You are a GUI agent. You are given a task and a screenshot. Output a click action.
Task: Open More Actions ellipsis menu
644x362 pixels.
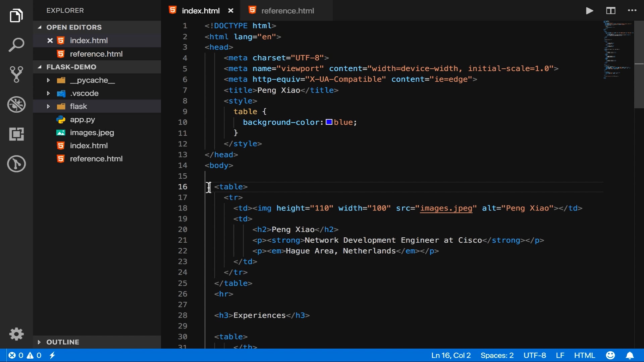click(x=632, y=11)
